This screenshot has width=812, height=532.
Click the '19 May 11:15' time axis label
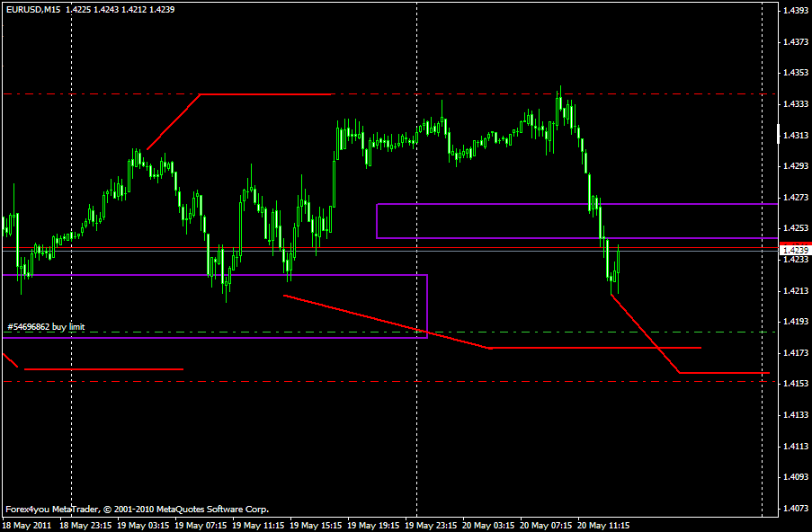coord(258,526)
